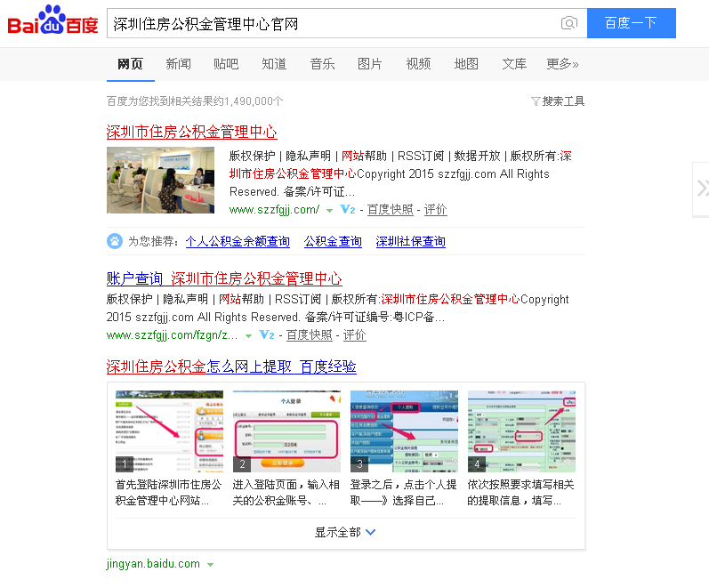Click caption 进入登陆页面，输入相关的公积金账号
Image resolution: width=709 pixels, height=588 pixels.
[286, 493]
